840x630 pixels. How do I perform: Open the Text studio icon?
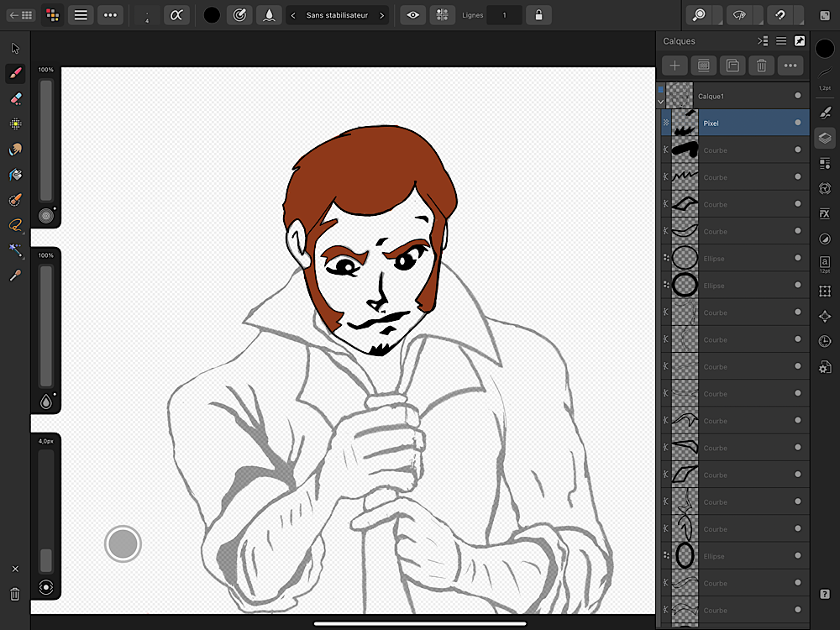(825, 264)
